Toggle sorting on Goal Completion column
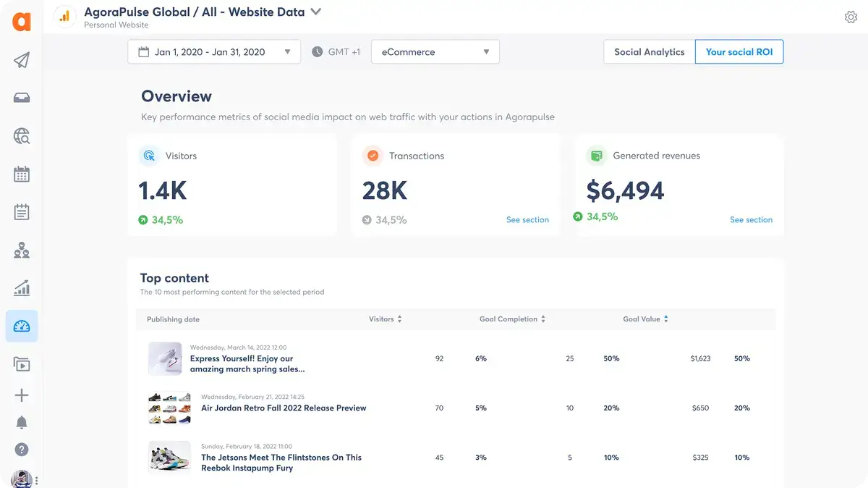Screen dimensions: 868x488 [x=542, y=319]
